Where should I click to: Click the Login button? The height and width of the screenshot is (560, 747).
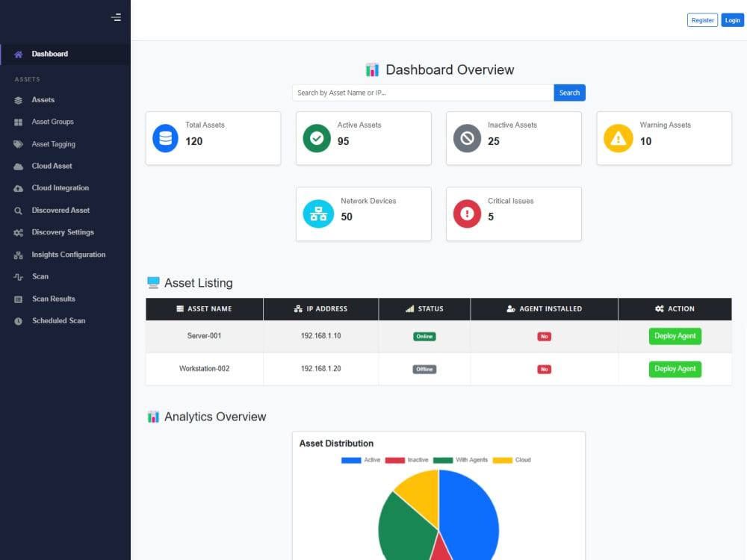[x=732, y=20]
